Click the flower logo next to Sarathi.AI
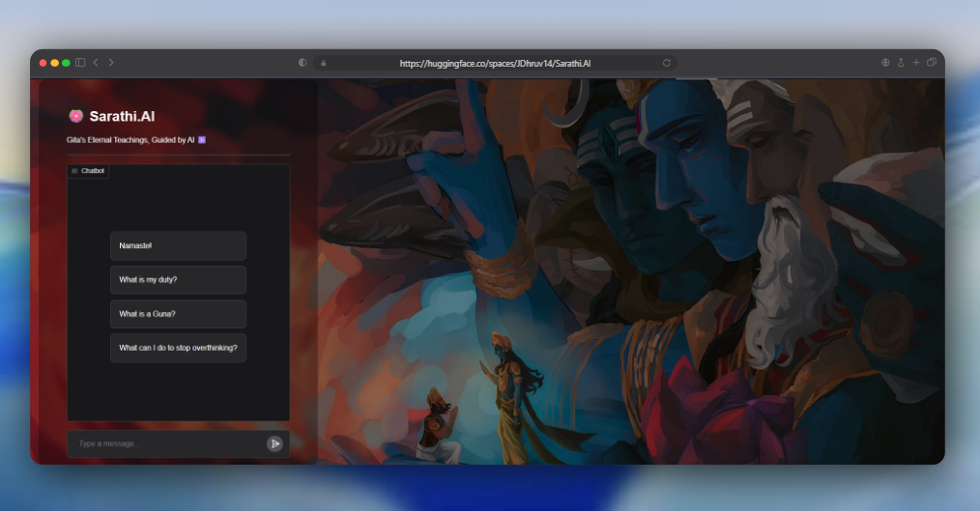The width and height of the screenshot is (980, 511). point(75,116)
